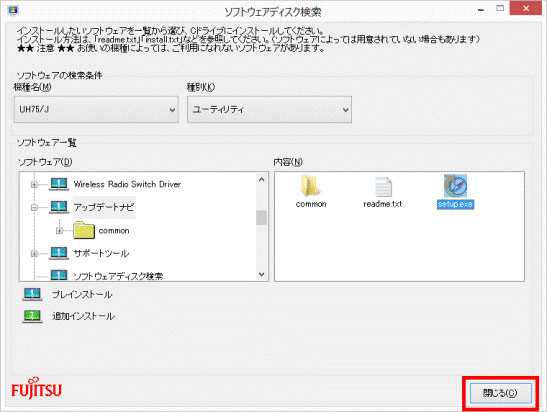Click the サポートツール laptop icon
547x412 pixels.
tap(59, 253)
